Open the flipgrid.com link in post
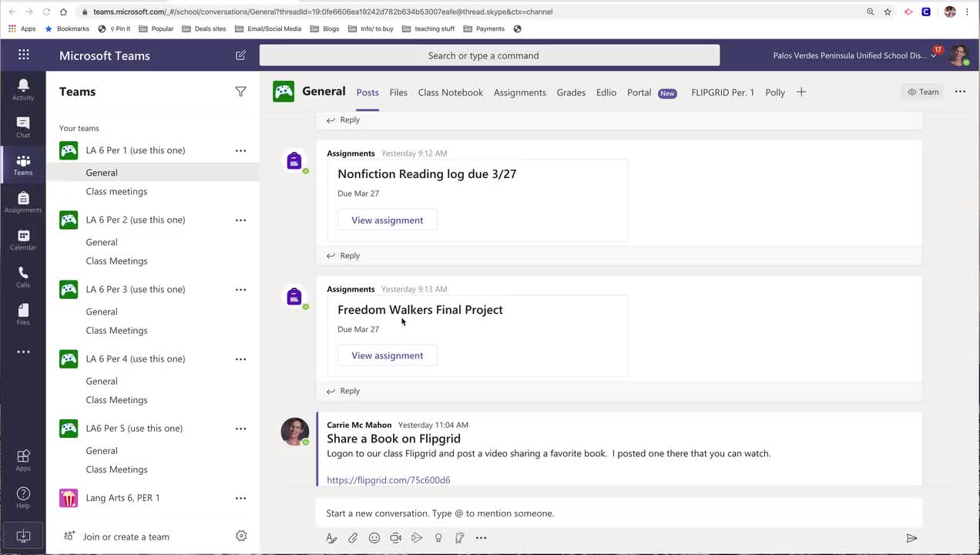 388,480
